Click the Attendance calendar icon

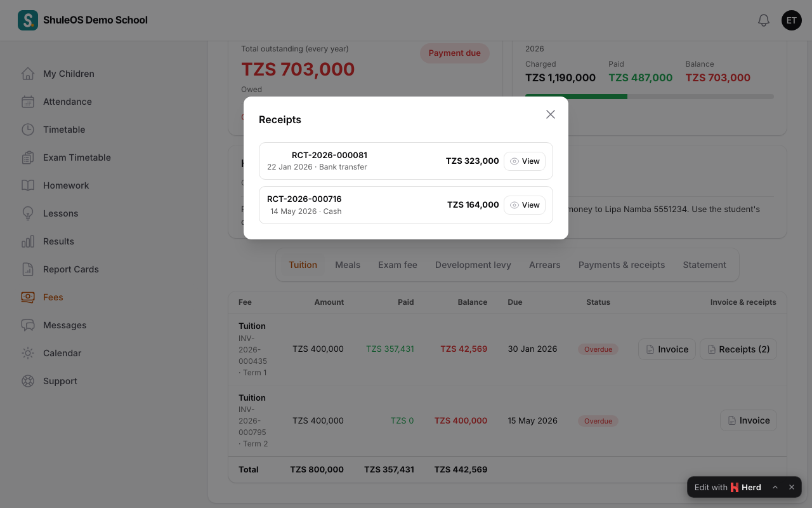click(x=28, y=102)
